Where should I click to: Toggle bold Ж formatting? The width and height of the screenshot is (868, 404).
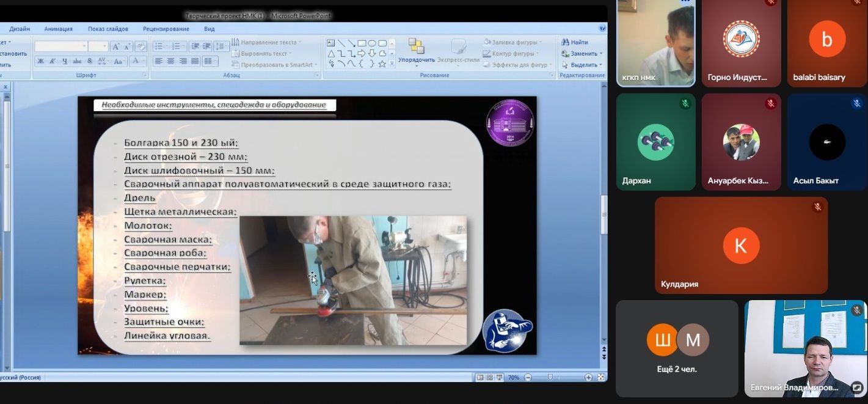pyautogui.click(x=40, y=61)
